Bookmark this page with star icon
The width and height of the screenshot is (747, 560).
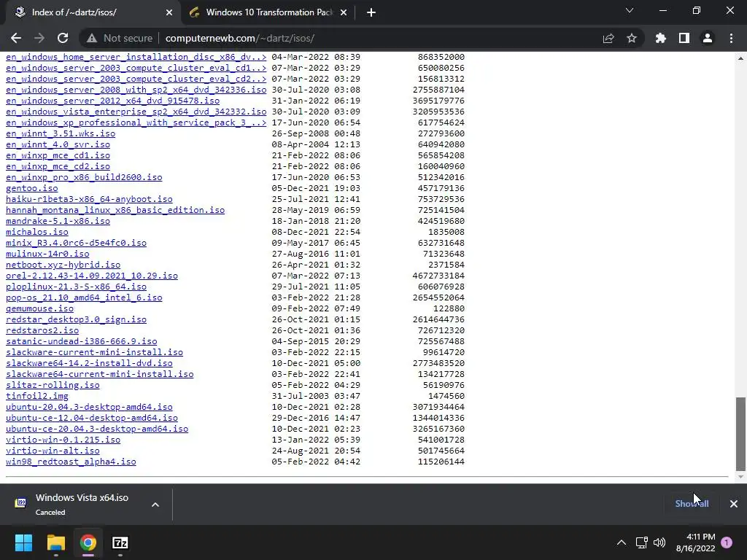click(632, 38)
